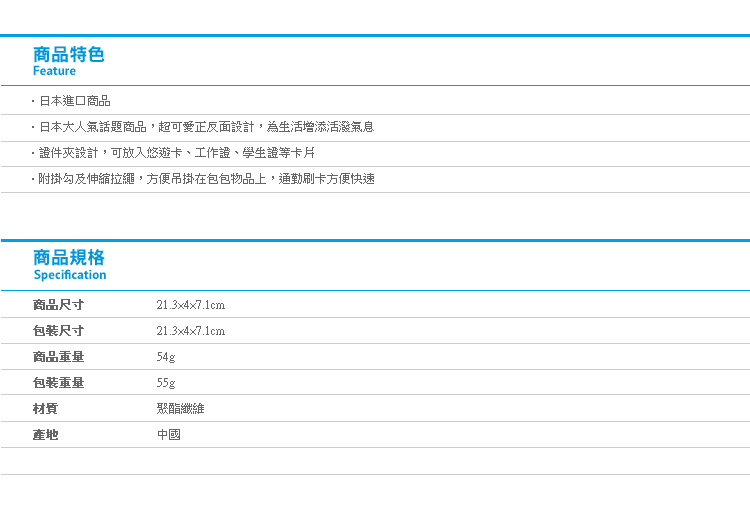Click the 商品尺寸 label
The height and width of the screenshot is (520, 750).
(x=58, y=305)
